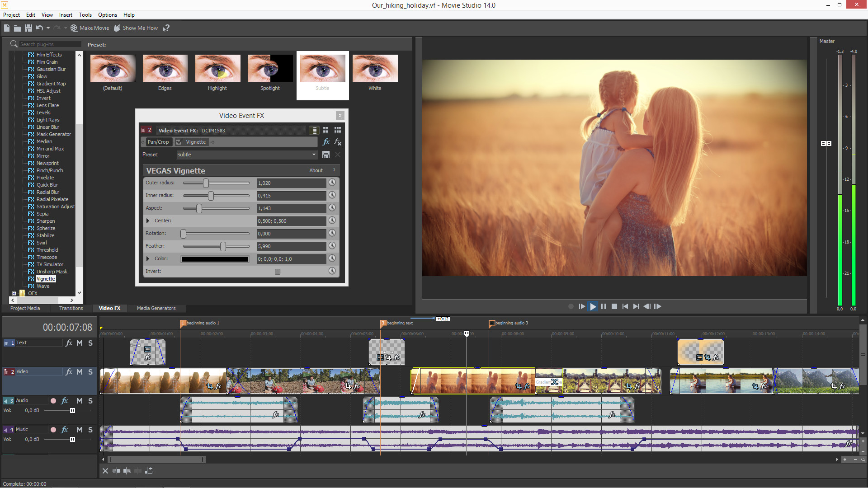Click the About button in VEGAS Vignette
This screenshot has height=488, width=868.
pyautogui.click(x=316, y=170)
